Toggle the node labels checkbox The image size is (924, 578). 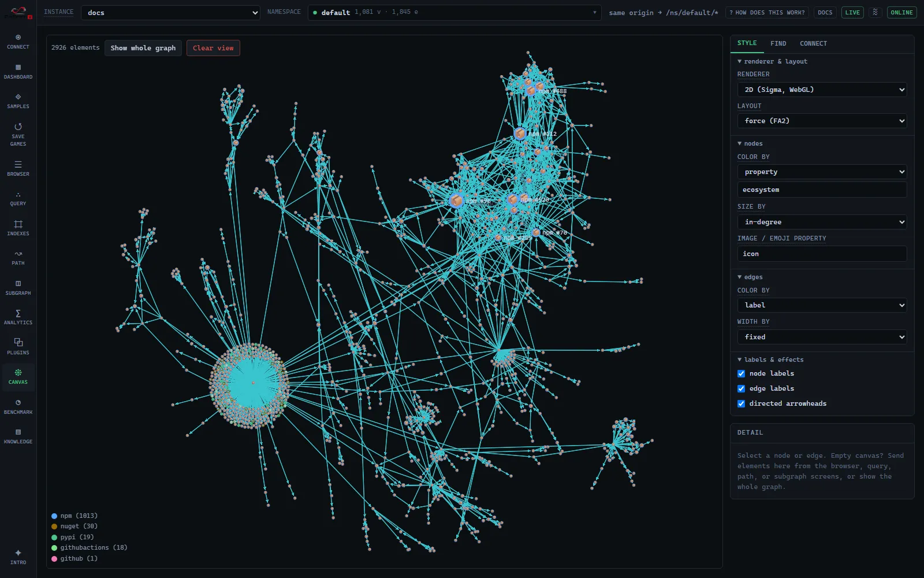(741, 373)
